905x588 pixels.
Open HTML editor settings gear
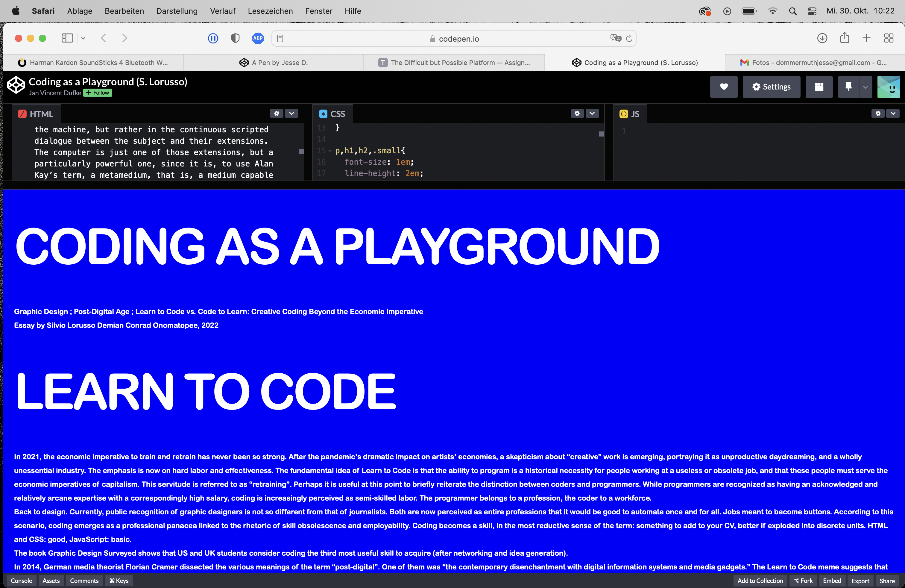277,113
